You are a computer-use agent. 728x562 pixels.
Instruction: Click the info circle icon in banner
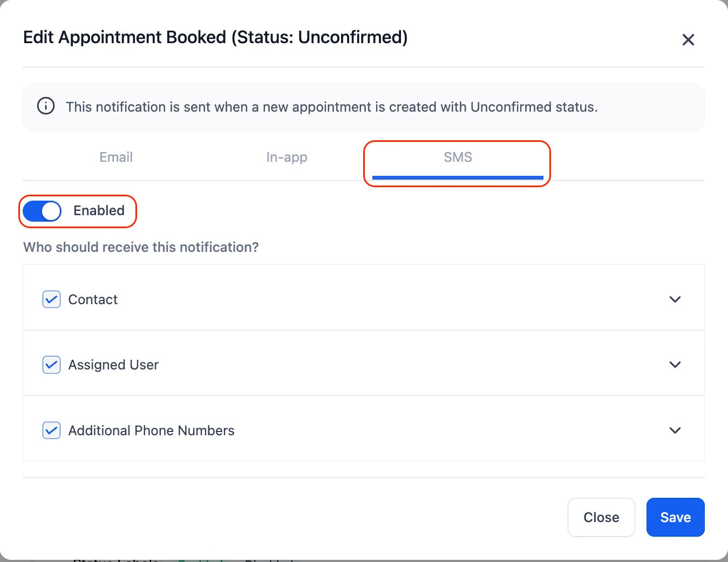[46, 106]
